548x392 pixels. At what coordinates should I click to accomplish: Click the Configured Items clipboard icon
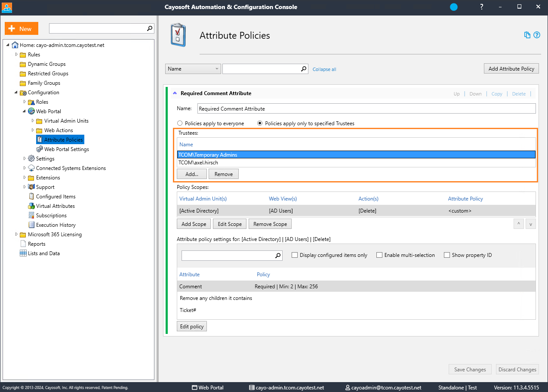click(x=31, y=197)
